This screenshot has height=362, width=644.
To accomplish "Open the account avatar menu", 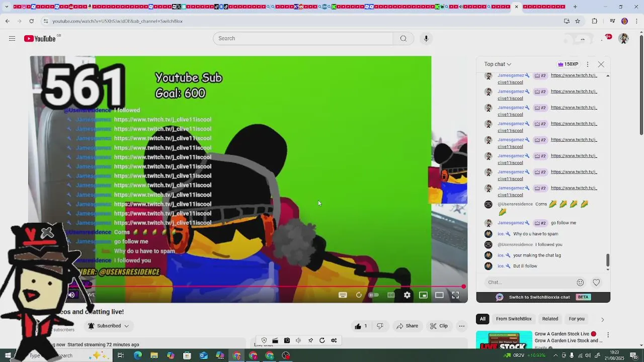I will tap(624, 39).
